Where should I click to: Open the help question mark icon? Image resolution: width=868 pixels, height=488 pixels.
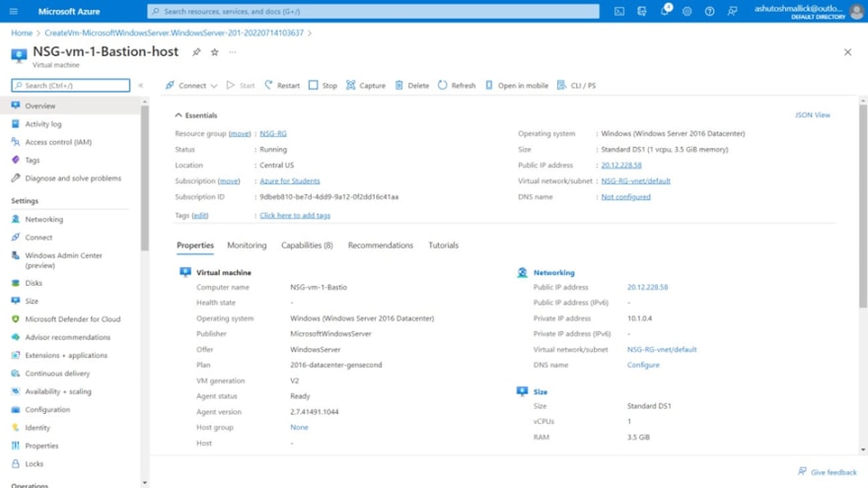click(709, 11)
